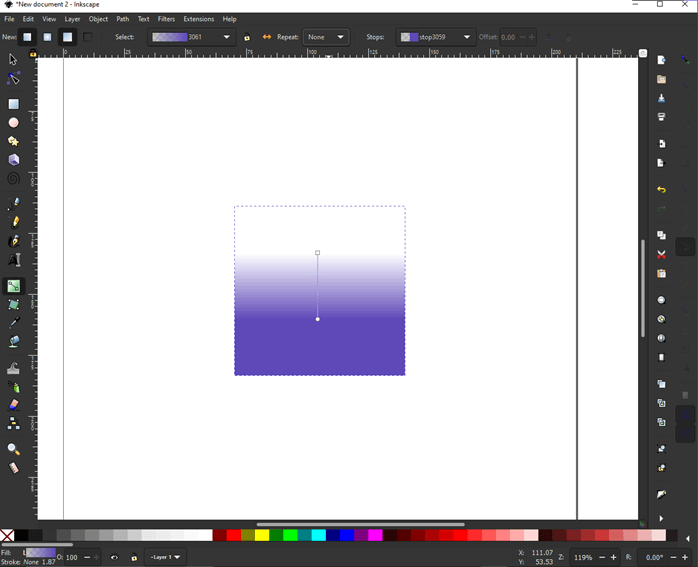Select the Node edit tool

[x=13, y=78]
